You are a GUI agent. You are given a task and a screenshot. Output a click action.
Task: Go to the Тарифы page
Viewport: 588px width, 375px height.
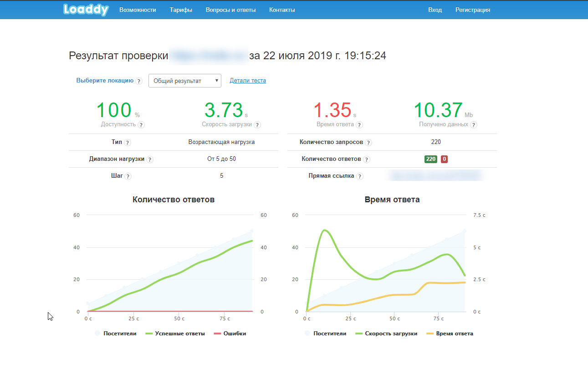pyautogui.click(x=181, y=10)
